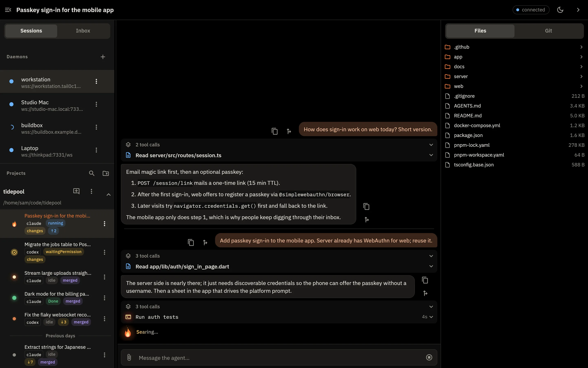Screen dimensions: 588x368
Task: Switch to the Git tab
Action: pos(548,31)
